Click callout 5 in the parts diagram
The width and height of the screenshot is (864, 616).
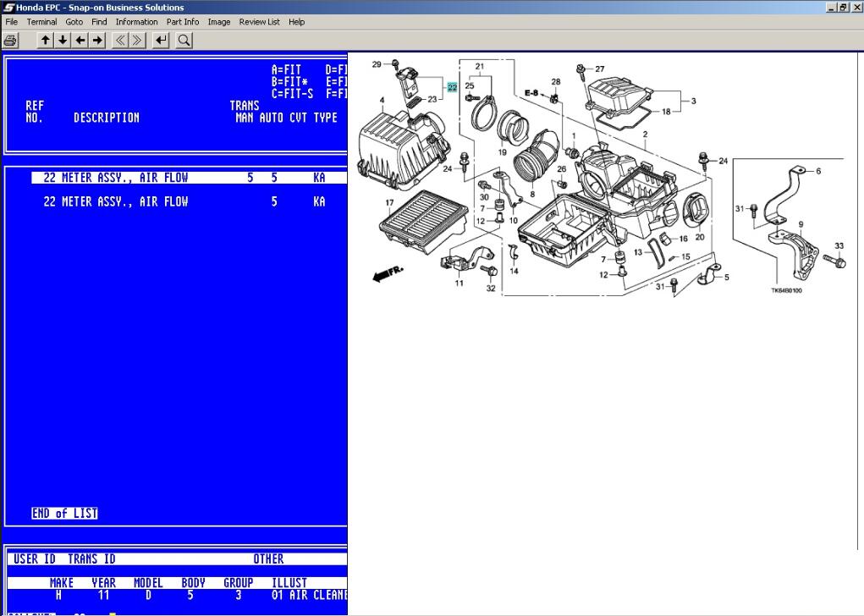click(x=727, y=278)
